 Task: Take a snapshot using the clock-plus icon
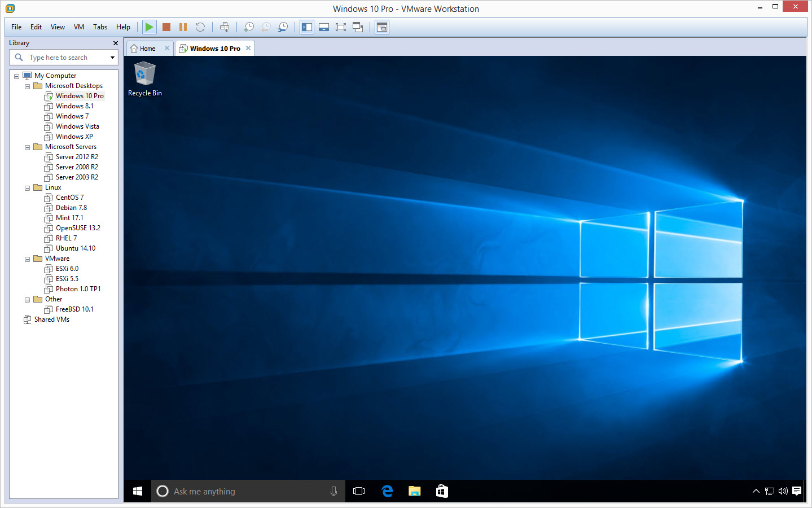(249, 27)
